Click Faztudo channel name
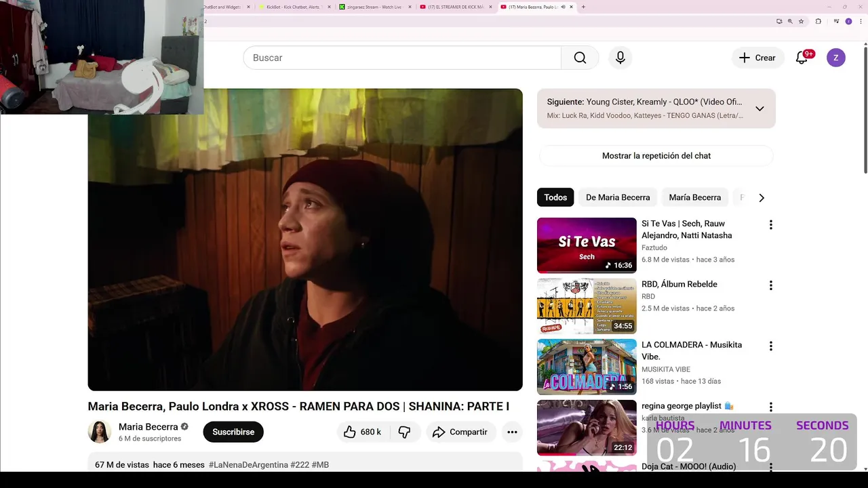The height and width of the screenshot is (488, 868). [x=654, y=248]
